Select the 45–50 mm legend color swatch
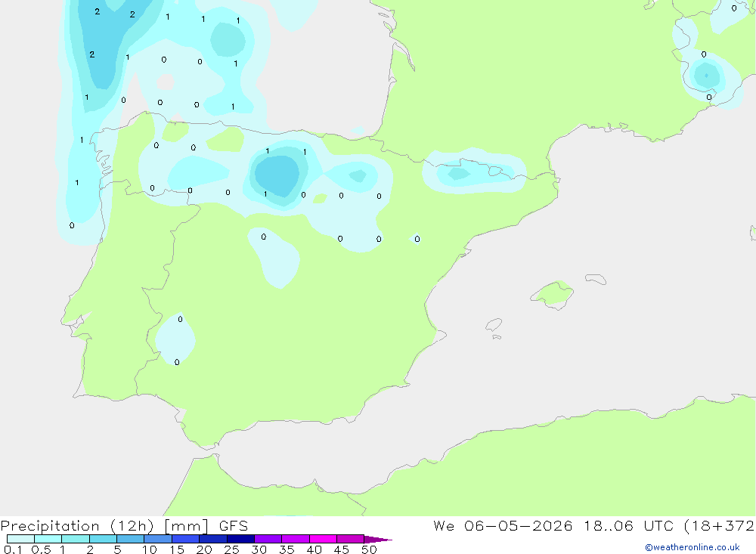756x554 pixels. [x=350, y=539]
